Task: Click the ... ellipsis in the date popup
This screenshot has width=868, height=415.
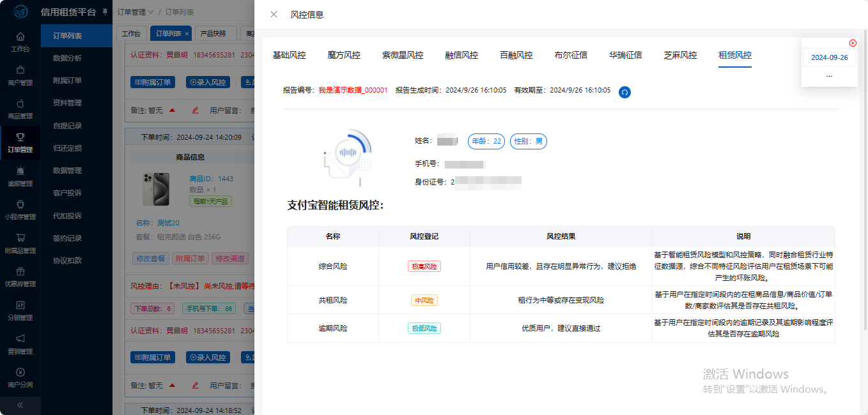Action: pos(829,75)
